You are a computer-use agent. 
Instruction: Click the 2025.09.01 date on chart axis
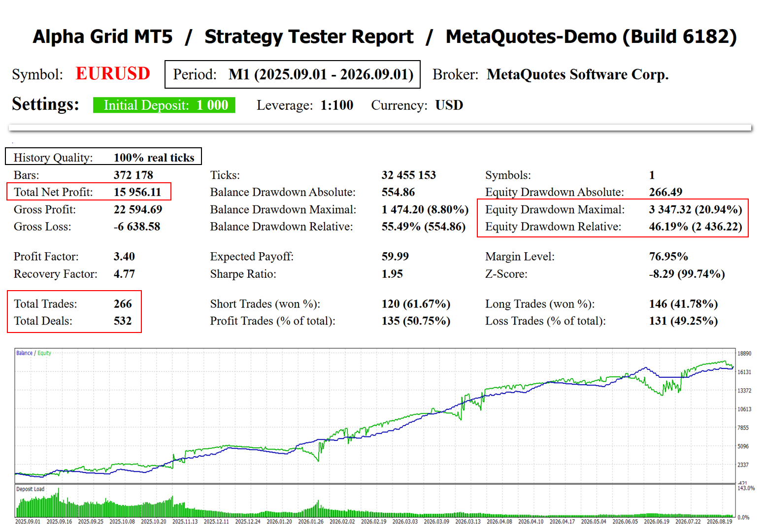(x=28, y=521)
